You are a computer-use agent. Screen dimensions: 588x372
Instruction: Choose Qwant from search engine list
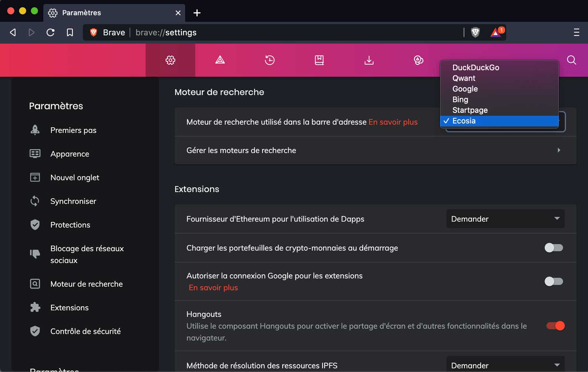[499, 78]
